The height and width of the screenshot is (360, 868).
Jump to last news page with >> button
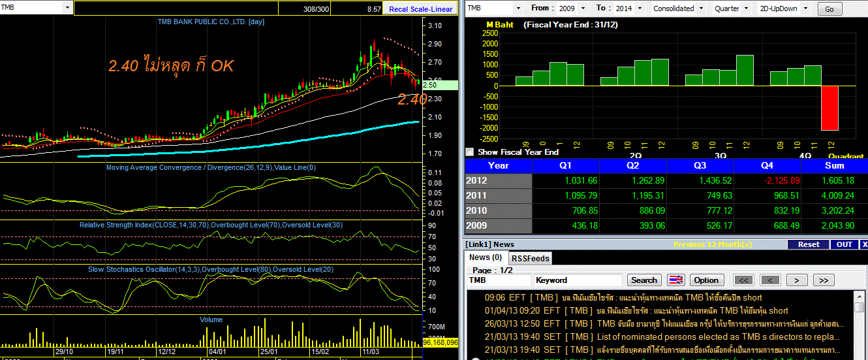(824, 280)
